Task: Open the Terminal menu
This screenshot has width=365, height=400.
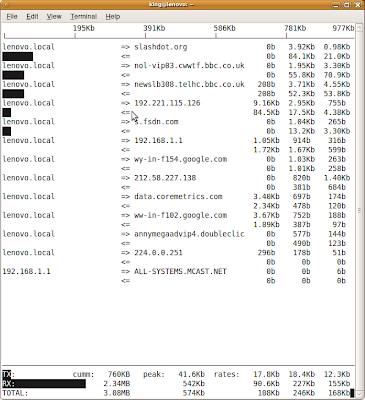Action: click(83, 16)
